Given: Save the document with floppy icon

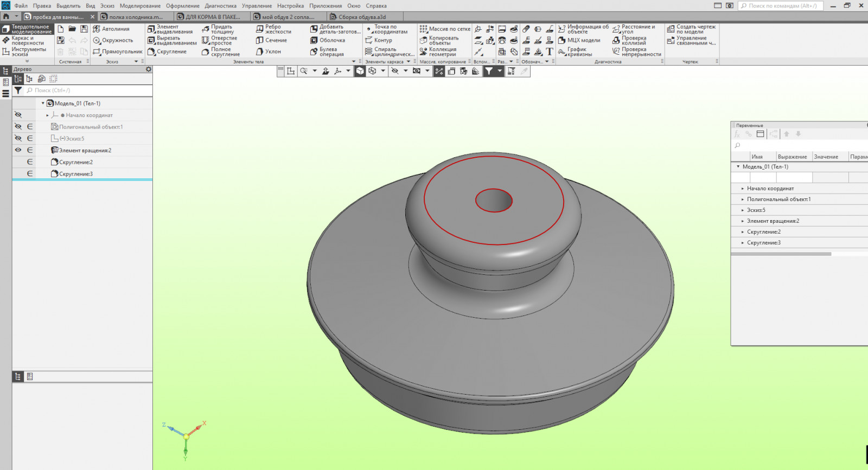Looking at the screenshot, I should pyautogui.click(x=84, y=29).
